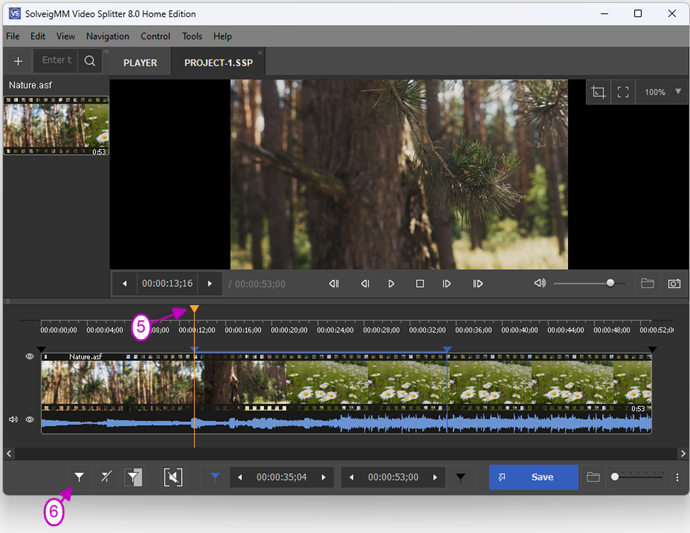This screenshot has width=690, height=533.
Task: Select the Nature.asf media thumbnail
Action: (x=56, y=126)
